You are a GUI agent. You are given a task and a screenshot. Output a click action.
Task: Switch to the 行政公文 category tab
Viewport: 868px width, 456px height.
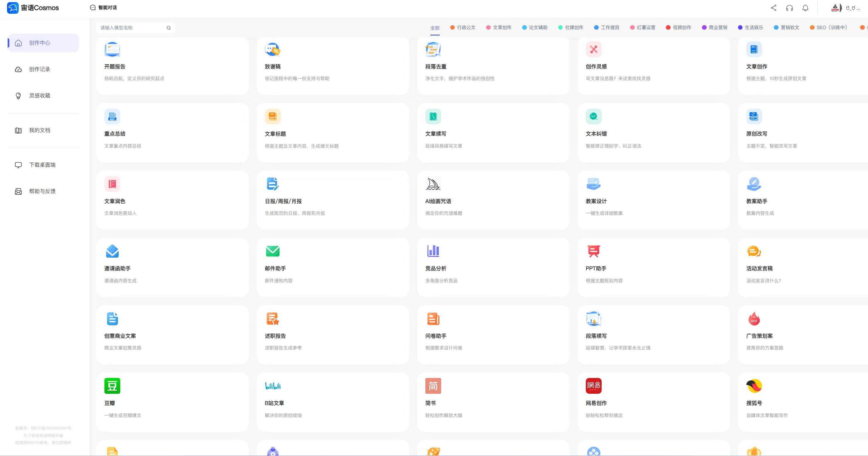coord(463,27)
